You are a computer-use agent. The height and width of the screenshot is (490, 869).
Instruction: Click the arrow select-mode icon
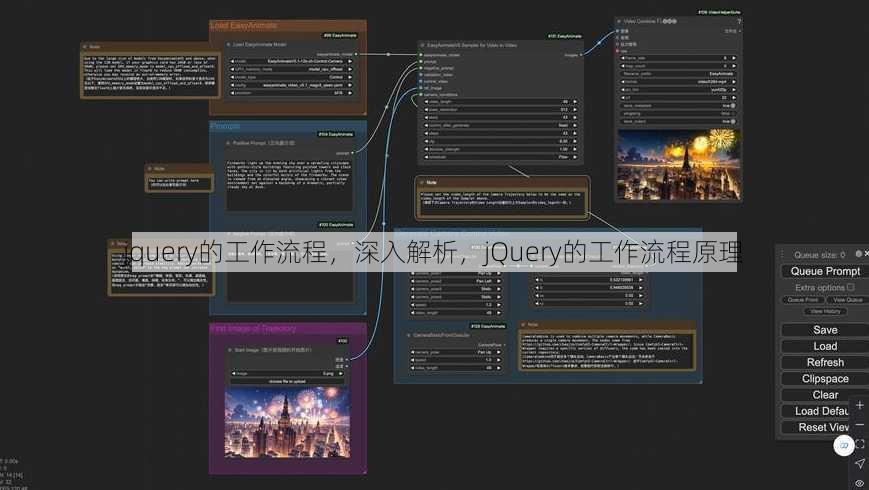pos(860,463)
